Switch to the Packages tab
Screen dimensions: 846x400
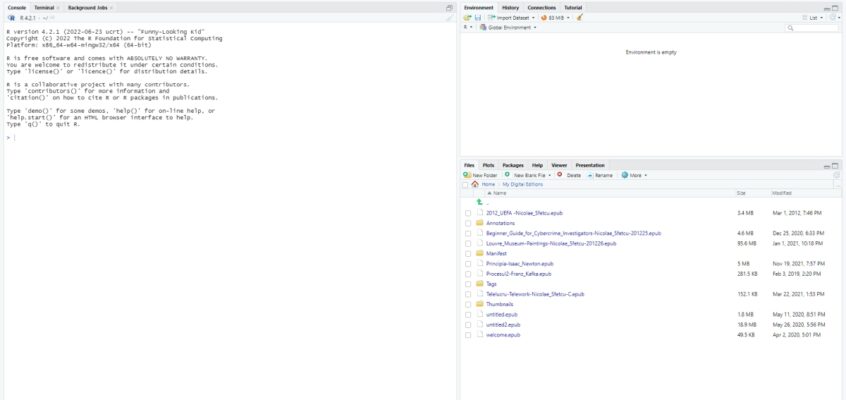tap(513, 165)
